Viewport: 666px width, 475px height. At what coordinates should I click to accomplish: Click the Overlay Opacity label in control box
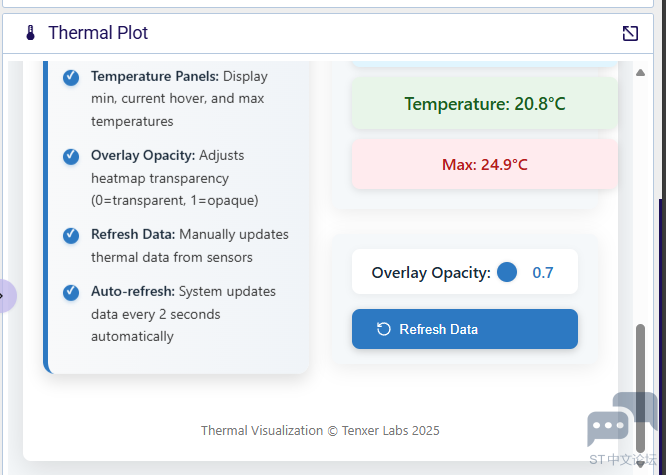pos(431,273)
